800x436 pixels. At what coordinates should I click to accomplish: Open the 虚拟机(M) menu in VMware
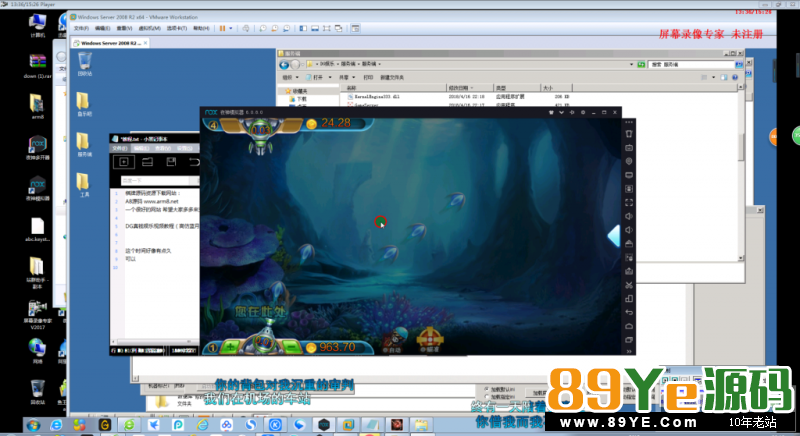point(149,29)
